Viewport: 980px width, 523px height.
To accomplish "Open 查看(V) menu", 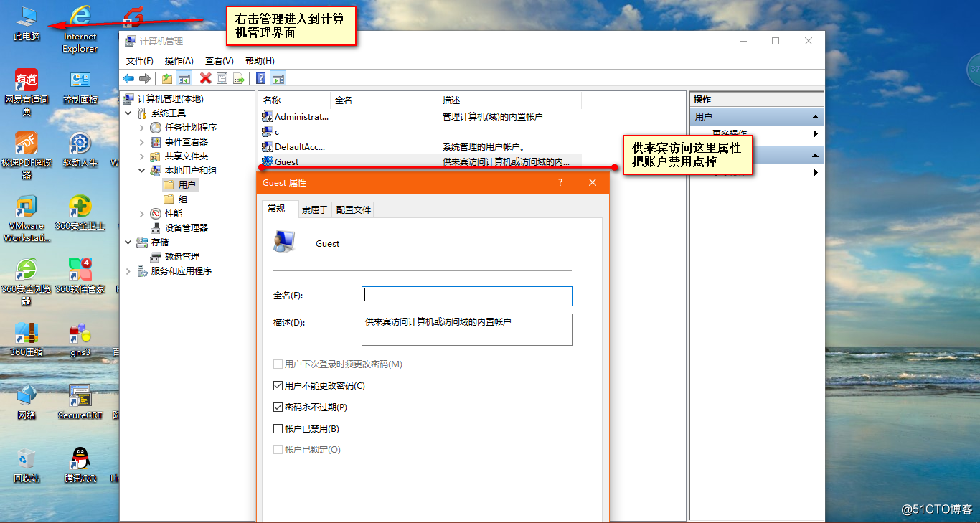I will [x=220, y=61].
